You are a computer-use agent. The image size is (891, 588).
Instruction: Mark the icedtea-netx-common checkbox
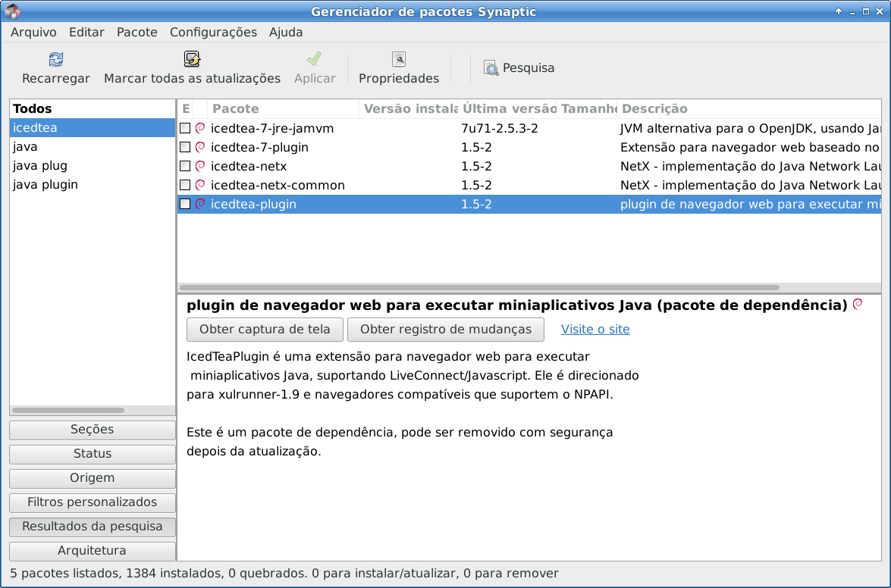[185, 185]
